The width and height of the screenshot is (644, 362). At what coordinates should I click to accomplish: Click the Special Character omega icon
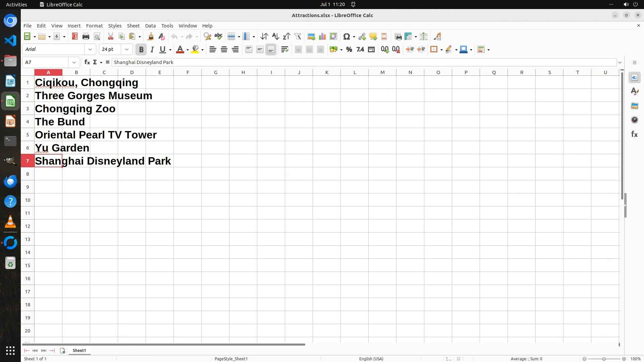click(346, 37)
